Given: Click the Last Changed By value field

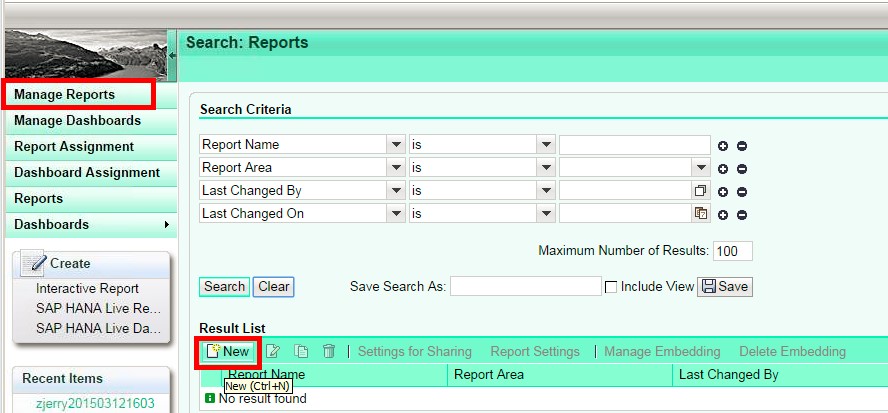Looking at the screenshot, I should coord(626,191).
